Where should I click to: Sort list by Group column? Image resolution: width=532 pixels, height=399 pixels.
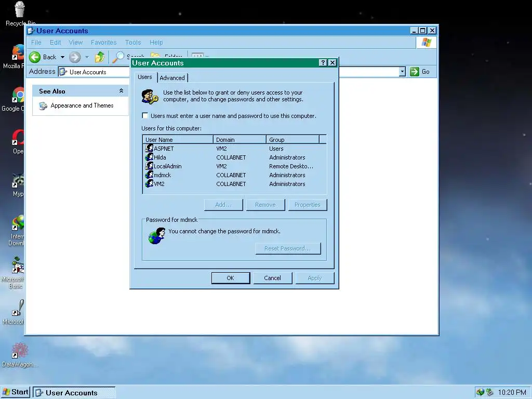(x=292, y=139)
